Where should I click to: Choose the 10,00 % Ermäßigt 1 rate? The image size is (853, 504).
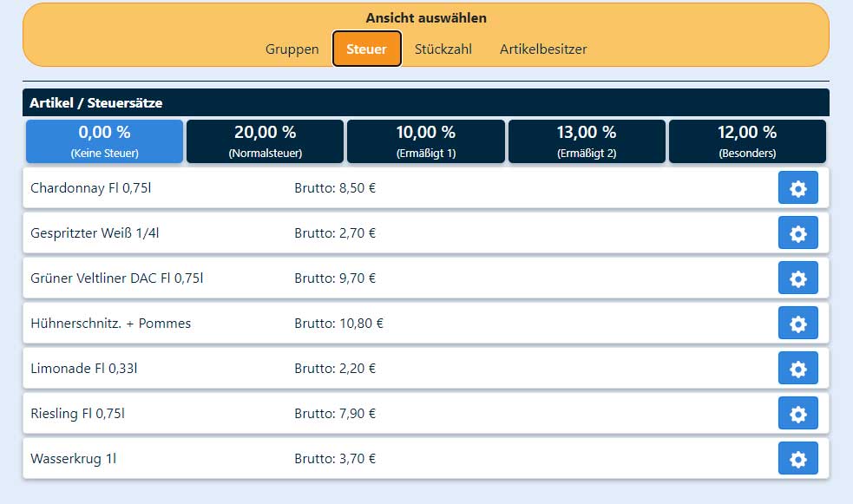[x=426, y=141]
